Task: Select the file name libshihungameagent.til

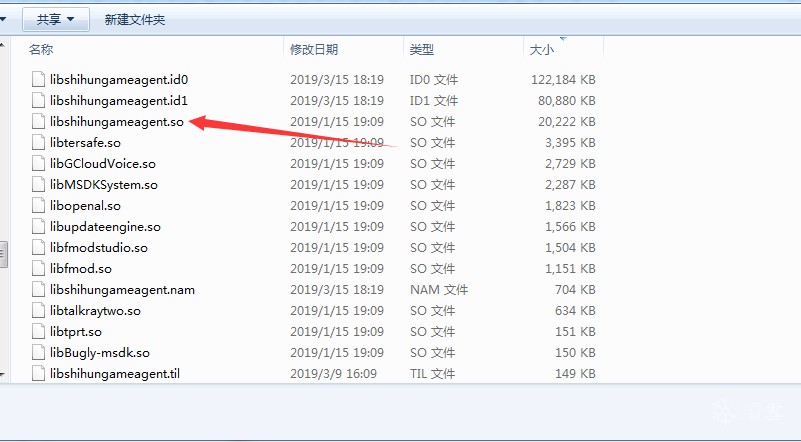Action: [x=115, y=373]
